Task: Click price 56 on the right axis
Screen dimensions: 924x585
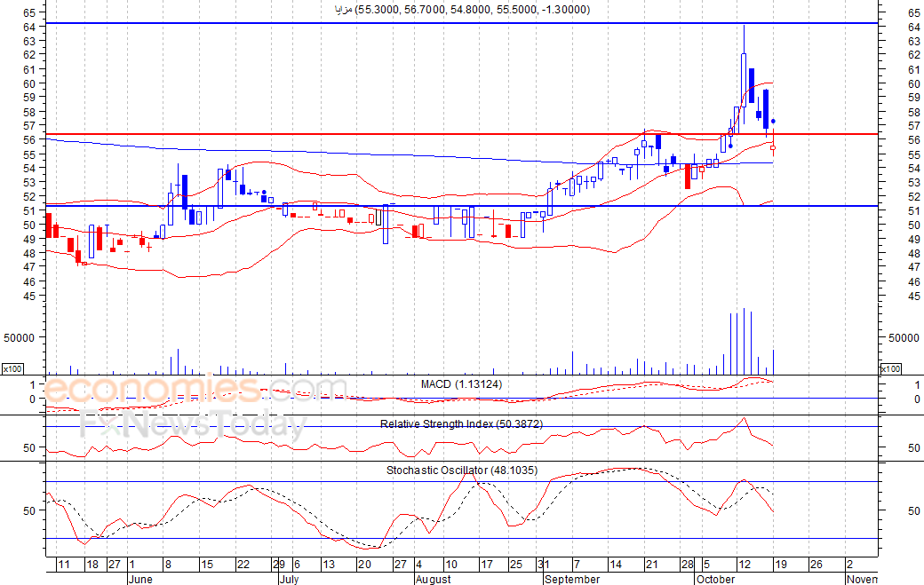Action: [914, 139]
